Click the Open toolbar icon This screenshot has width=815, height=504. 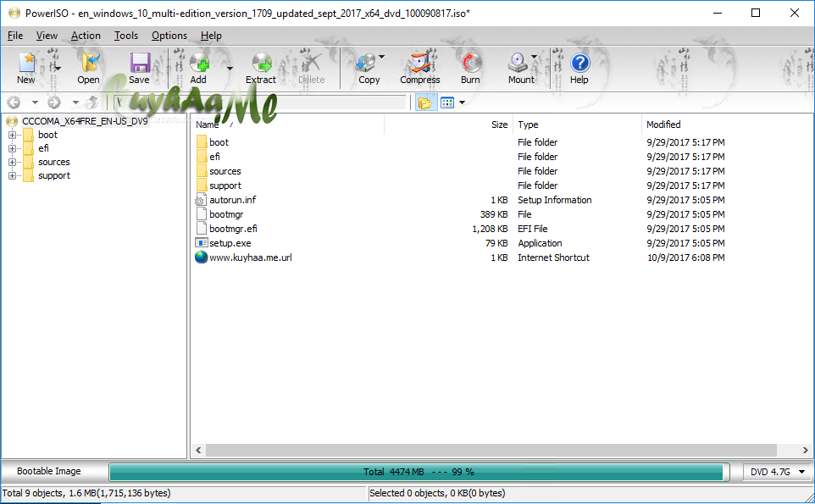(x=90, y=63)
